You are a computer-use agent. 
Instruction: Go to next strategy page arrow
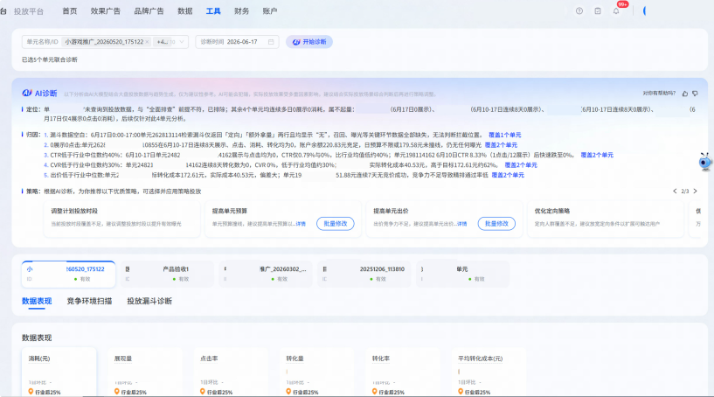point(695,191)
